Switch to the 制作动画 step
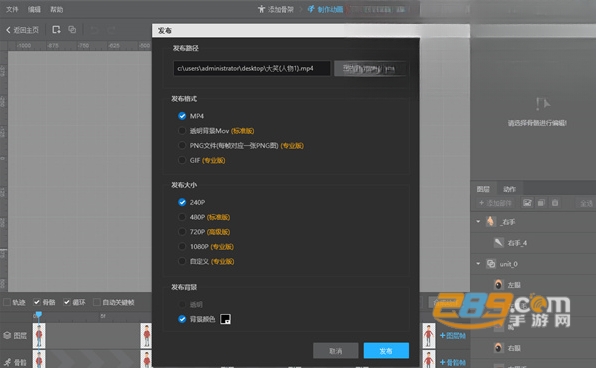This screenshot has height=368, width=596. [x=325, y=9]
